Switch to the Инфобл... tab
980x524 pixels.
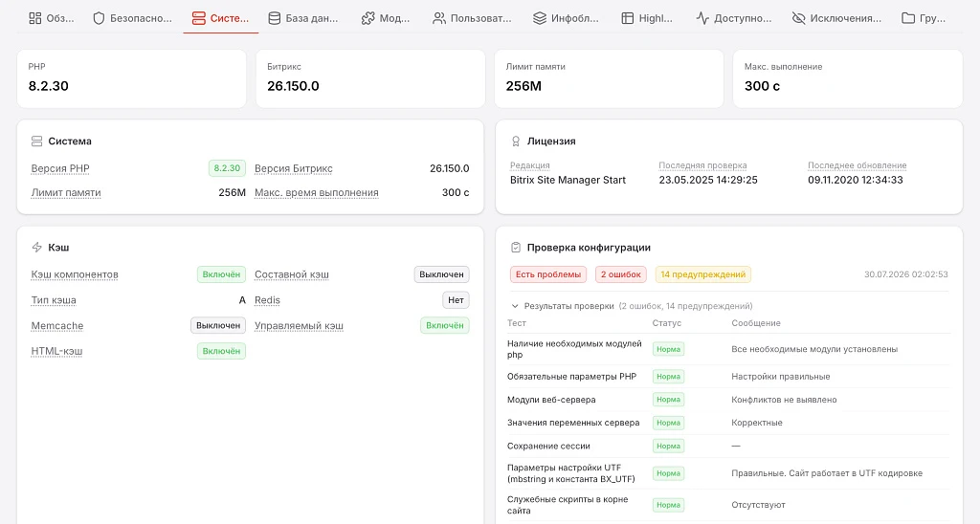pos(566,18)
